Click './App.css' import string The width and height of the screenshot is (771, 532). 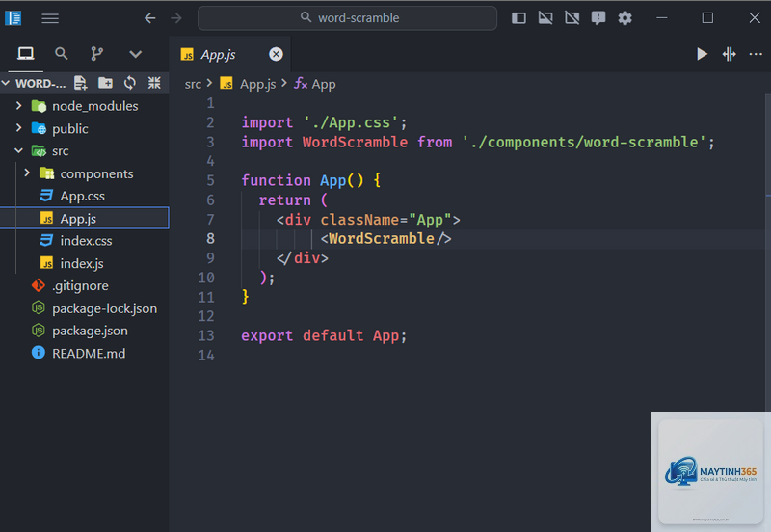pos(351,122)
